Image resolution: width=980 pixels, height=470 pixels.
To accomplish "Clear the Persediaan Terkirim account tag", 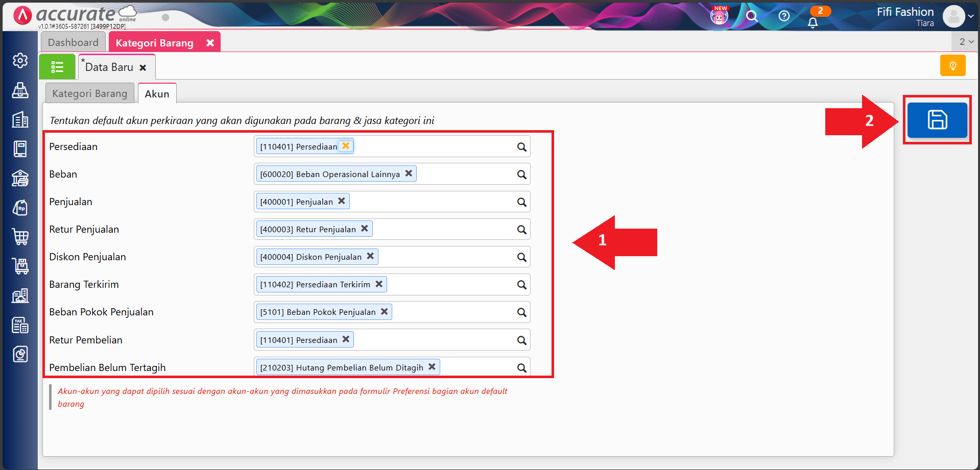I will 379,284.
